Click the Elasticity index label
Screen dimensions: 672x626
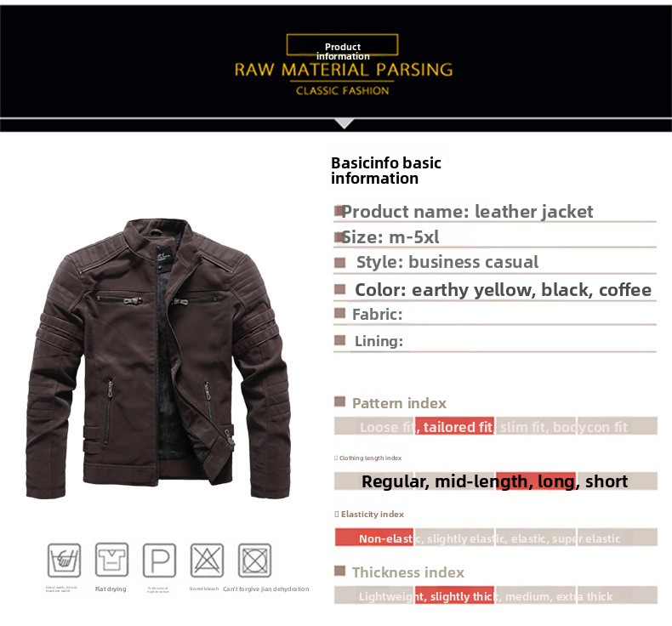(x=369, y=515)
